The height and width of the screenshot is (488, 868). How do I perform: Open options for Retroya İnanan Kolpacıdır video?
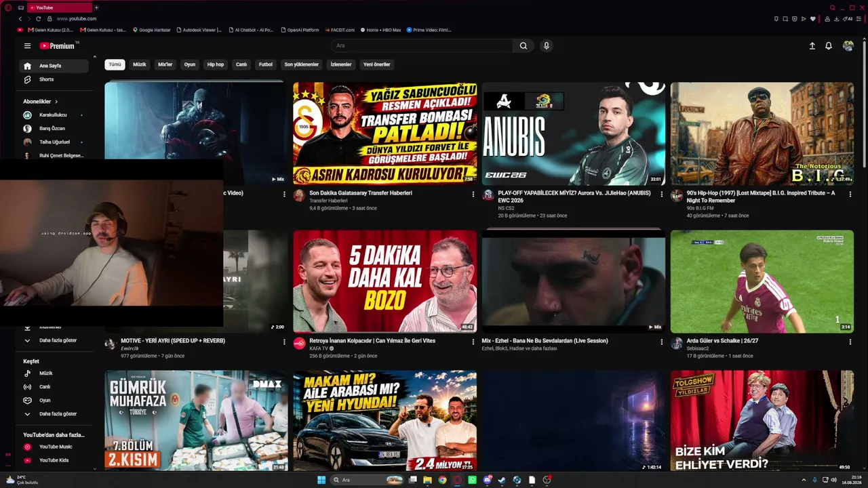pyautogui.click(x=473, y=342)
